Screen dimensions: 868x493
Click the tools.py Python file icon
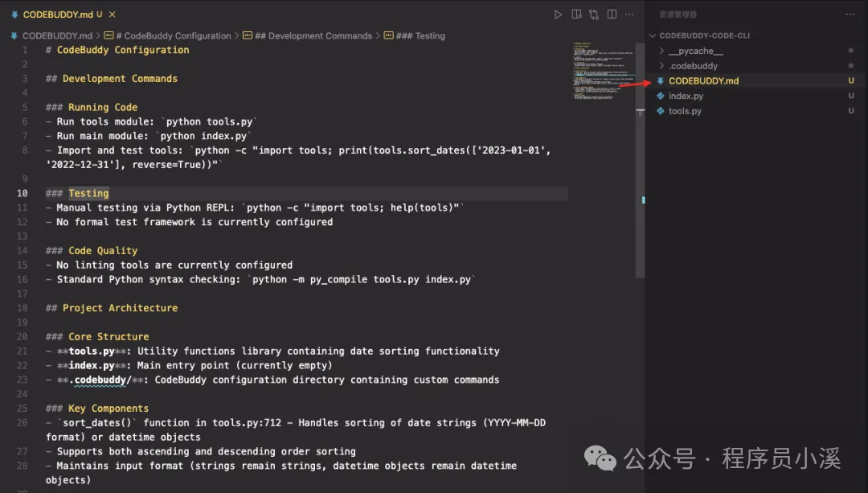[661, 111]
